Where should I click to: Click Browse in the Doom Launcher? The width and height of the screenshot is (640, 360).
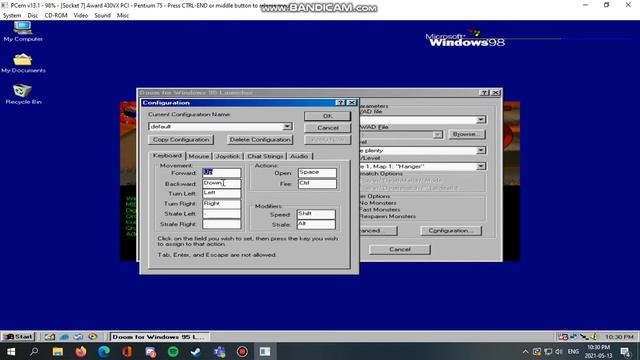pyautogui.click(x=467, y=134)
